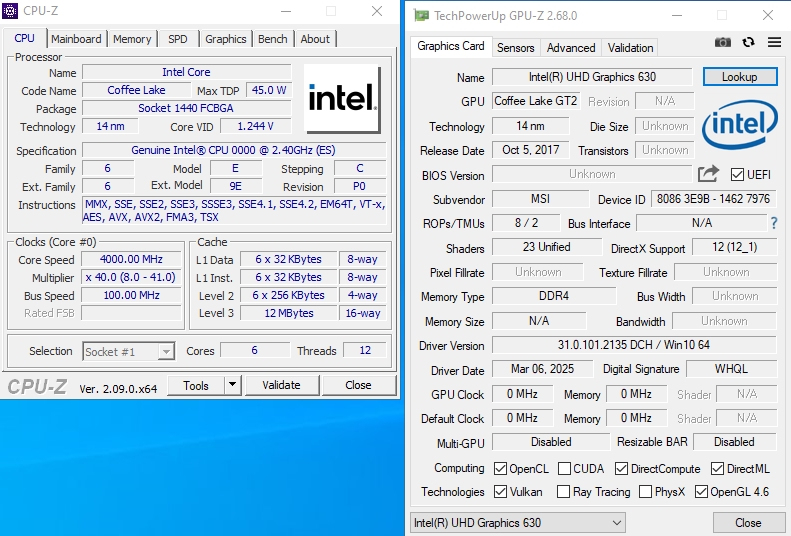This screenshot has width=791, height=536.
Task: Click the Core Speed value 4000.00 MHz
Action: click(131, 259)
